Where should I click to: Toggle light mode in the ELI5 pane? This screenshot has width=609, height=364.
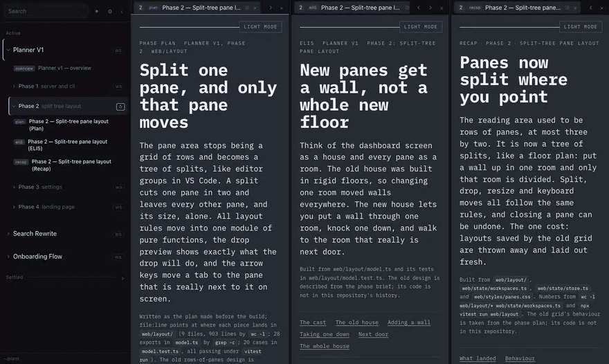pos(421,27)
